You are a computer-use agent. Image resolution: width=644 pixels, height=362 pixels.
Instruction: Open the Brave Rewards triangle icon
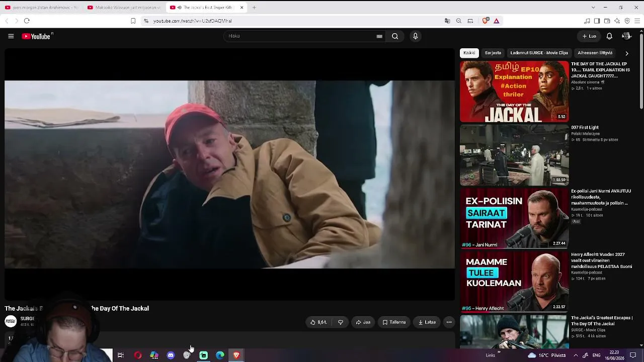pyautogui.click(x=497, y=21)
